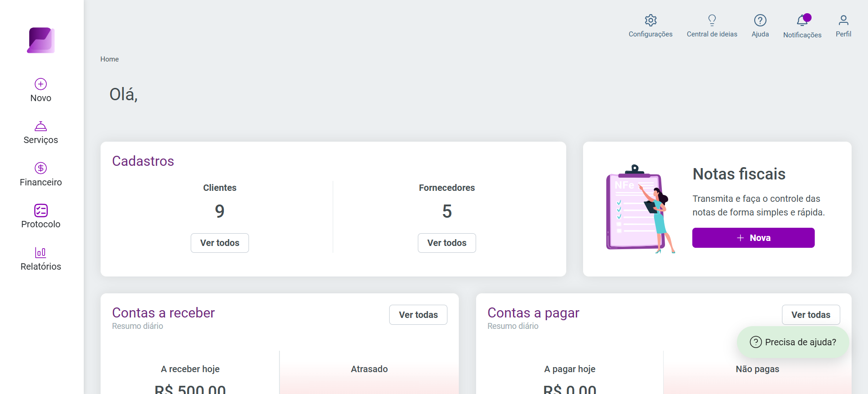Click the Olá, greeting text
The height and width of the screenshot is (394, 868).
coord(123,94)
